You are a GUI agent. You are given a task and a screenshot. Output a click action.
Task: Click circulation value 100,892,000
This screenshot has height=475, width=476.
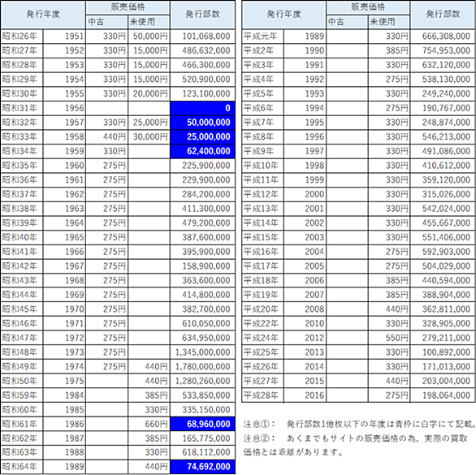[443, 352]
